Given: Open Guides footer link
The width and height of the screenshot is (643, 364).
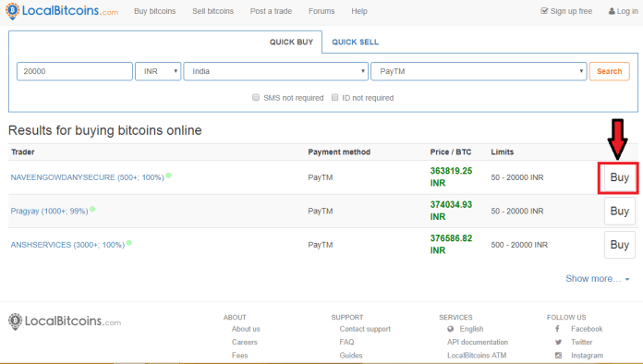Looking at the screenshot, I should coord(351,355).
